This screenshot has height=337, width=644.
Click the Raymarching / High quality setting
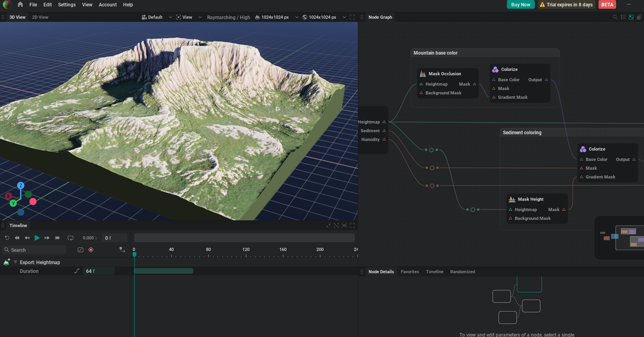229,17
